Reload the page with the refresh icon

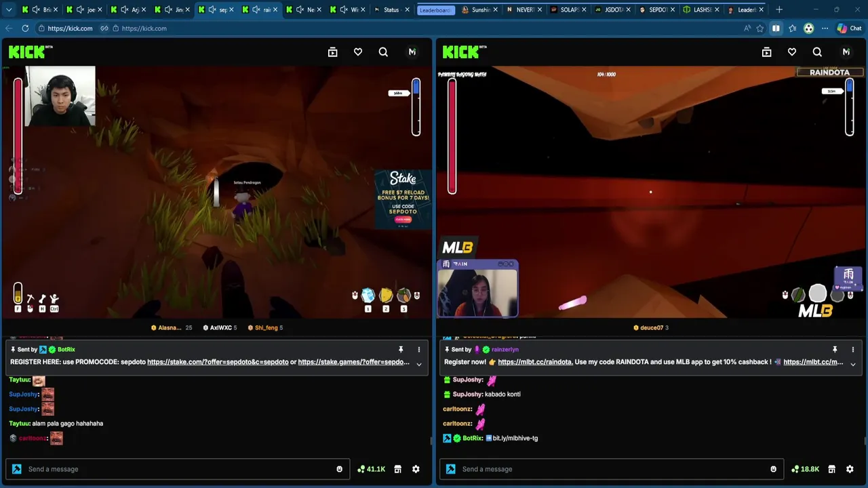pos(25,28)
